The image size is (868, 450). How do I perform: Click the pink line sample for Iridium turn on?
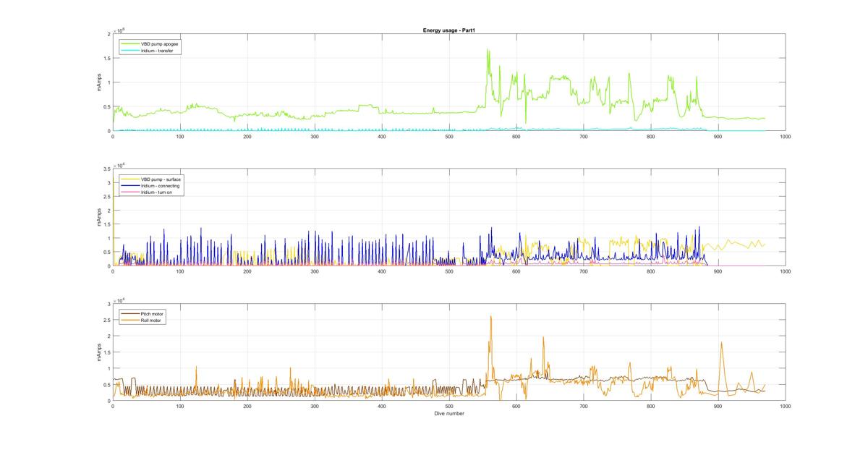[x=130, y=192]
